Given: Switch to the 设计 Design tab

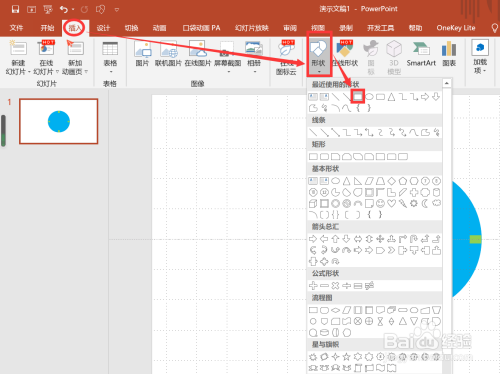Looking at the screenshot, I should tap(103, 28).
